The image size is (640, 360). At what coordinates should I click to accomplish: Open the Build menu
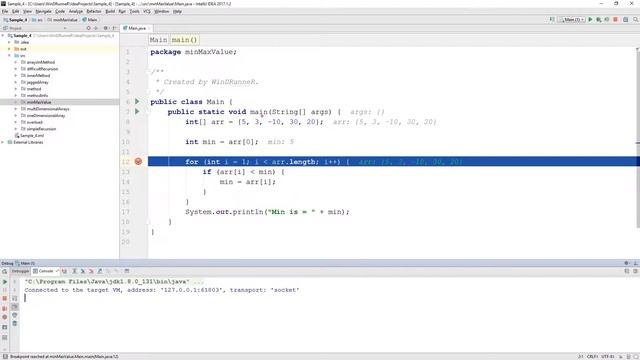pos(110,11)
